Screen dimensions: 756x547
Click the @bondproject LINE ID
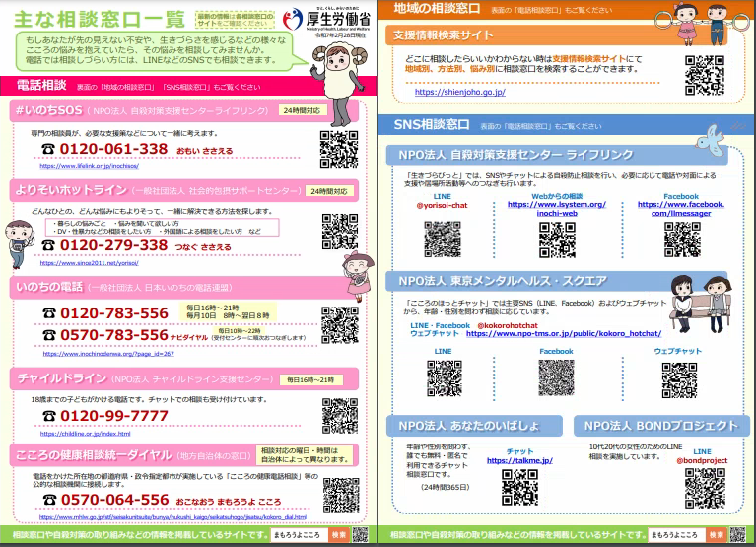(x=702, y=460)
